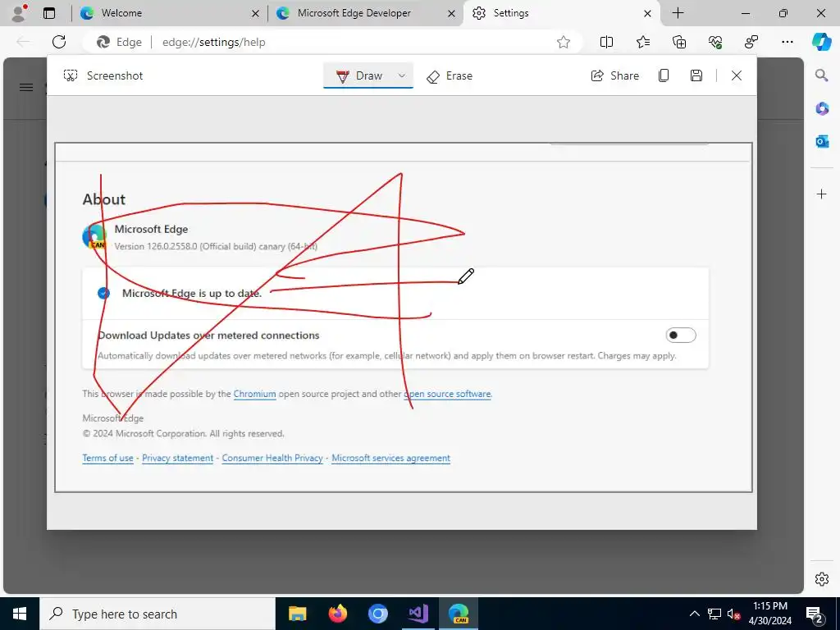Expand the Draw options dropdown arrow
The height and width of the screenshot is (630, 840).
(x=402, y=75)
